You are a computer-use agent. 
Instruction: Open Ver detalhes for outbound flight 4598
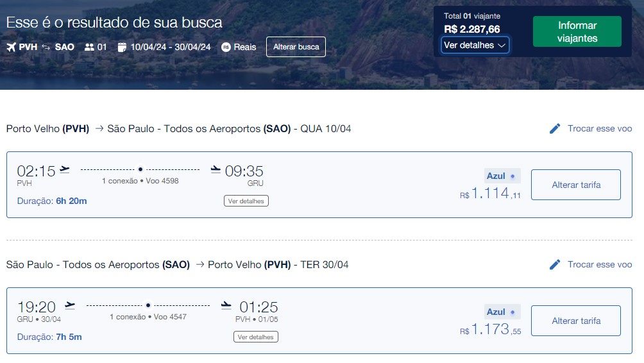[x=246, y=201]
